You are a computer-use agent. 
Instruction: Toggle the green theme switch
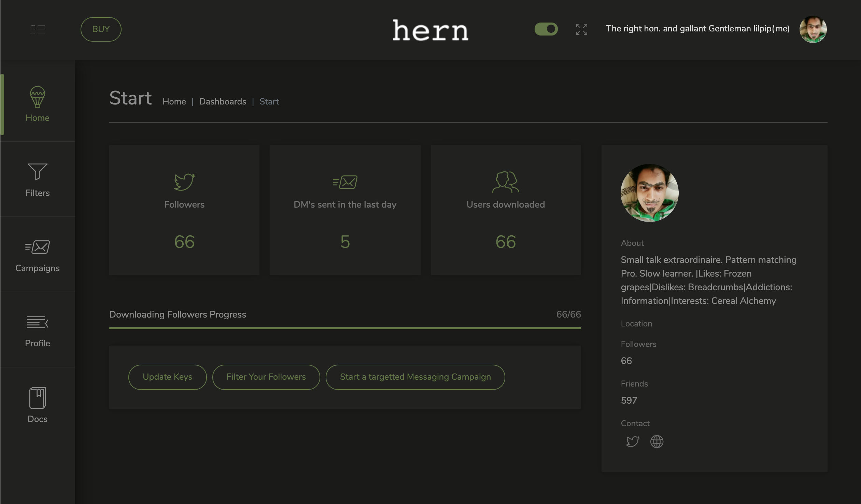coord(546,29)
